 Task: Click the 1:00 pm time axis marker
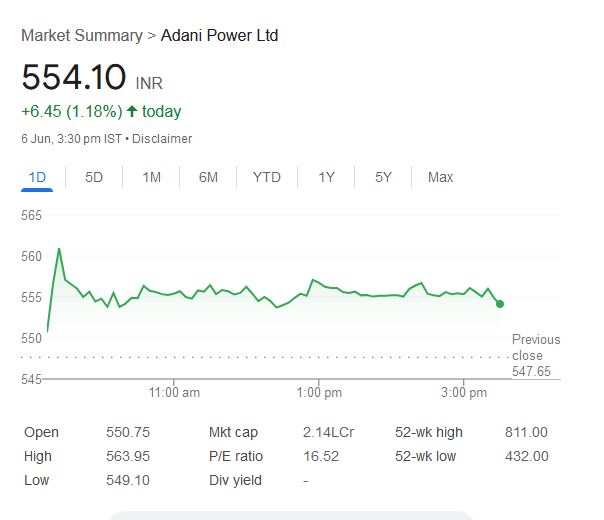coord(319,393)
